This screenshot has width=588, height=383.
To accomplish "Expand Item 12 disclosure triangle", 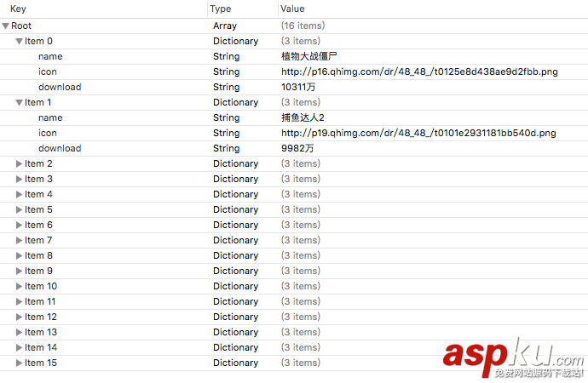I will pyautogui.click(x=20, y=317).
